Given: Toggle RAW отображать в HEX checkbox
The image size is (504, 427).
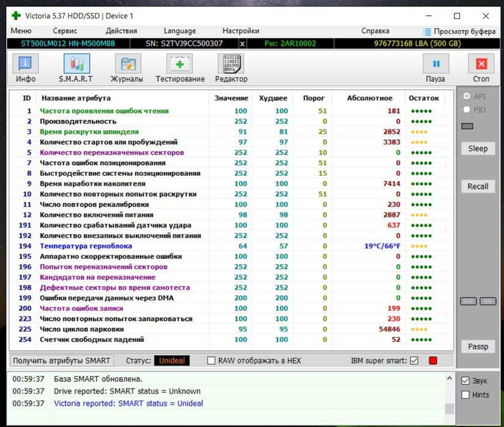Looking at the screenshot, I should [x=211, y=360].
